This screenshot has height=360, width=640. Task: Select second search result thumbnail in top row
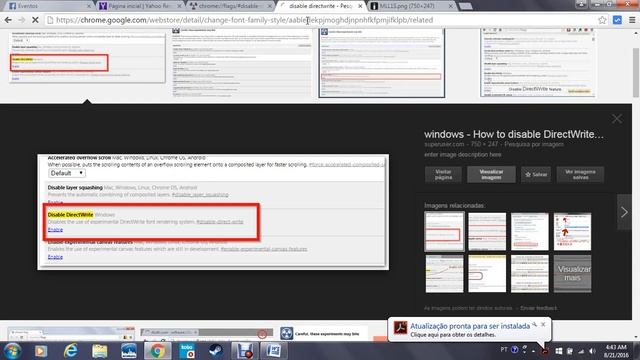tap(242, 62)
